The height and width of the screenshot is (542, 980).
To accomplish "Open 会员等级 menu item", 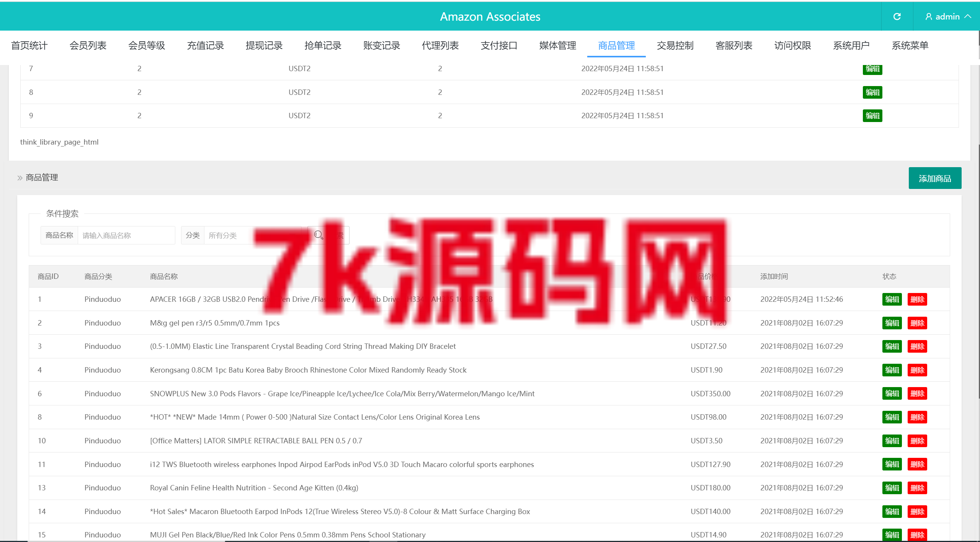I will click(x=147, y=46).
